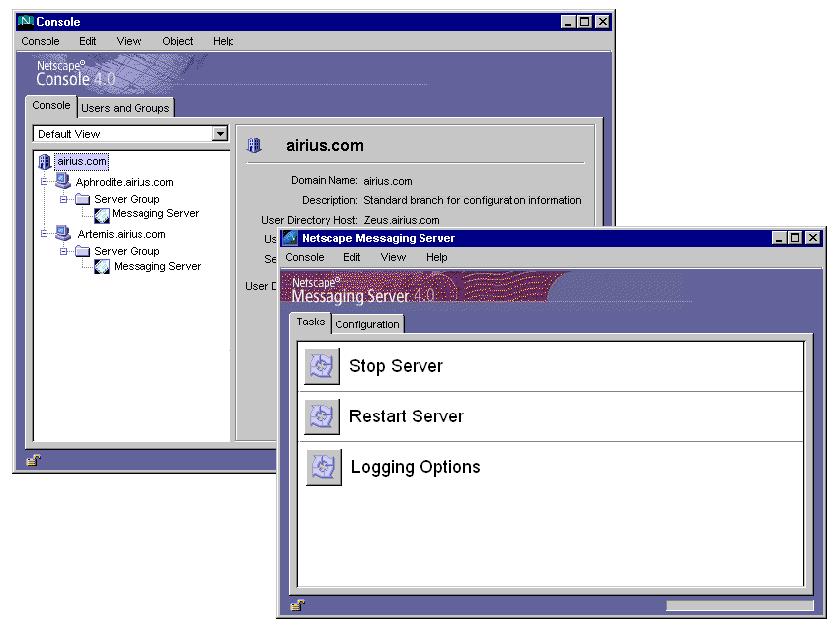
Task: Collapse Server Group under Artemis.airius.com
Action: [63, 251]
